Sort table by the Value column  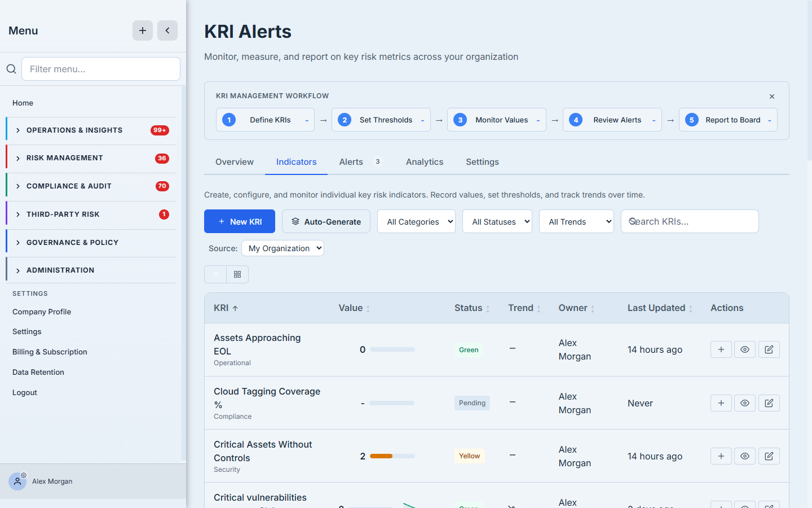[x=354, y=308]
